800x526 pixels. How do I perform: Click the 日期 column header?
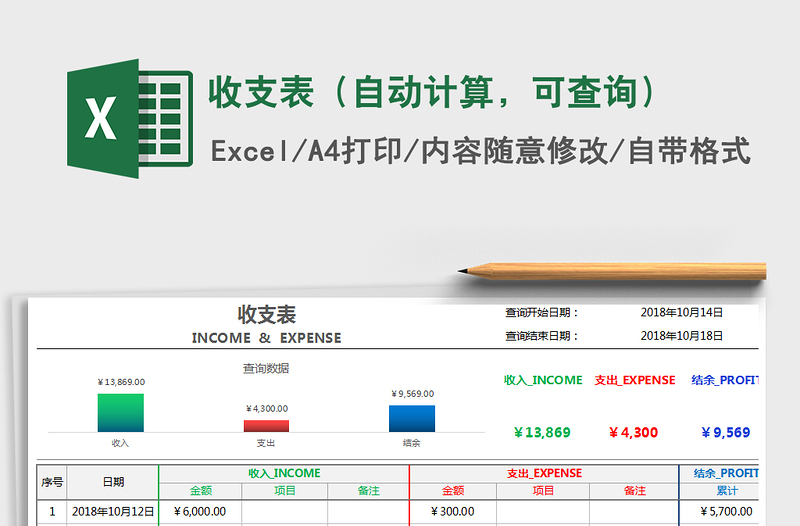coord(113,482)
